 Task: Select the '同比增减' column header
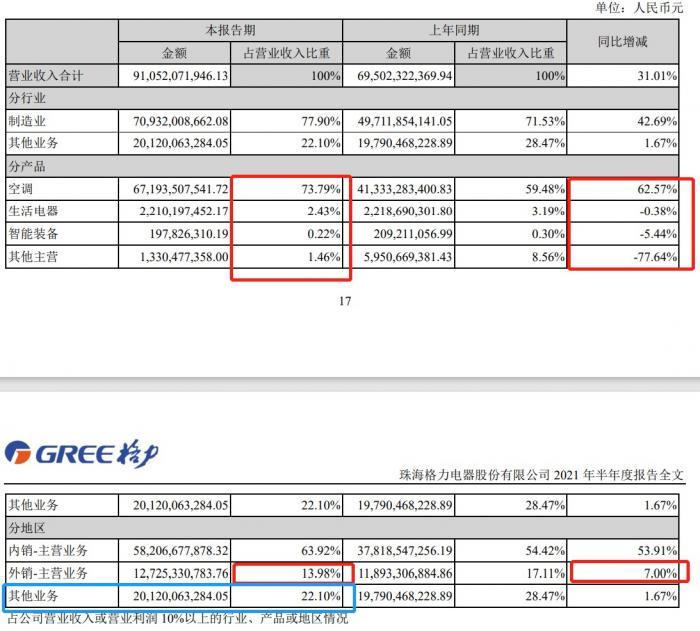(x=622, y=42)
